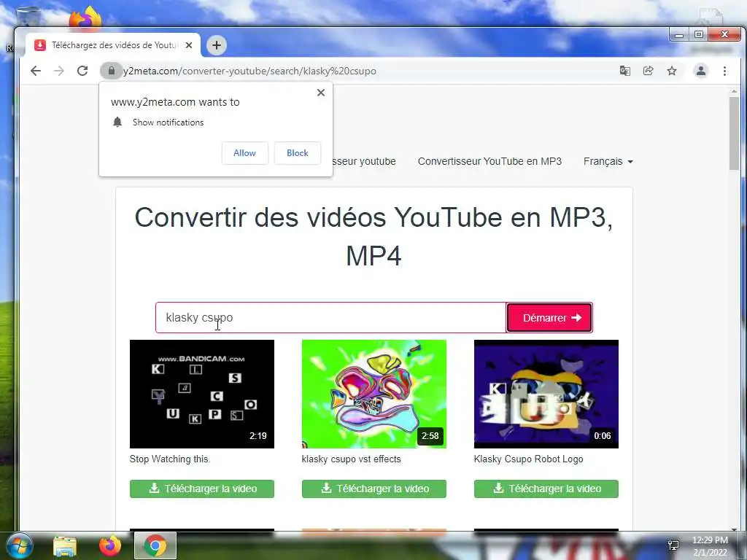Open the Chrome profile avatar

tap(701, 71)
